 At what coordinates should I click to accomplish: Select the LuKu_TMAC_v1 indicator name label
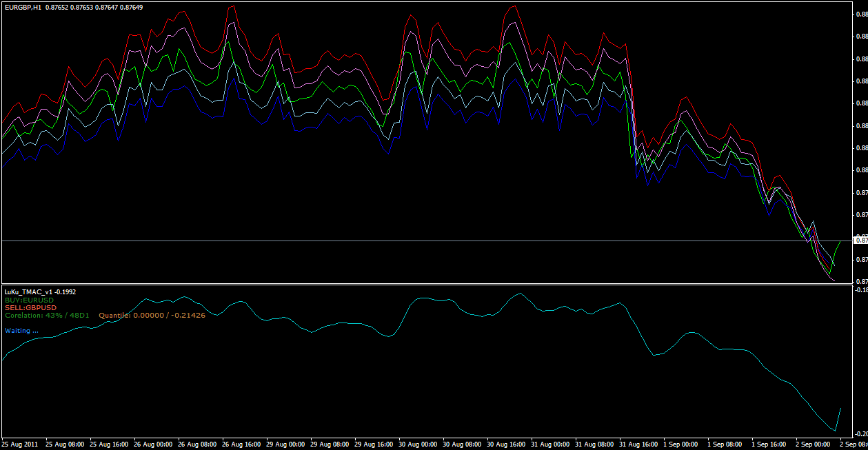click(28, 292)
